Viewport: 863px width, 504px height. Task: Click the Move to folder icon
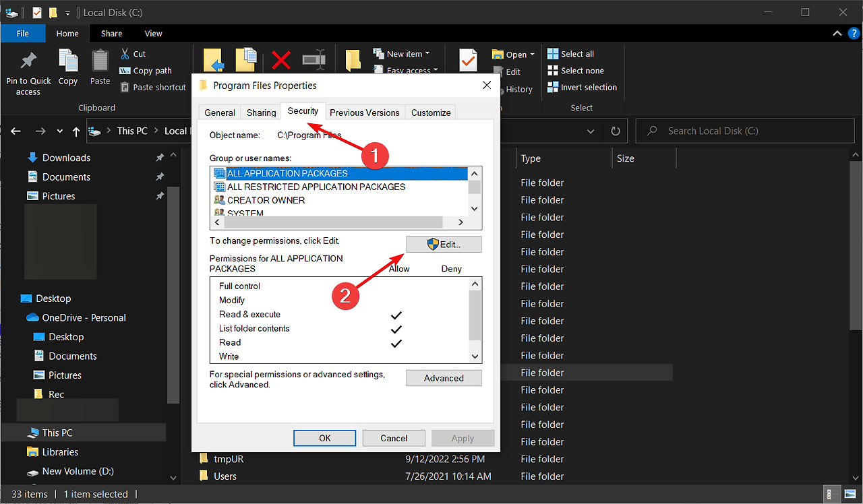214,59
